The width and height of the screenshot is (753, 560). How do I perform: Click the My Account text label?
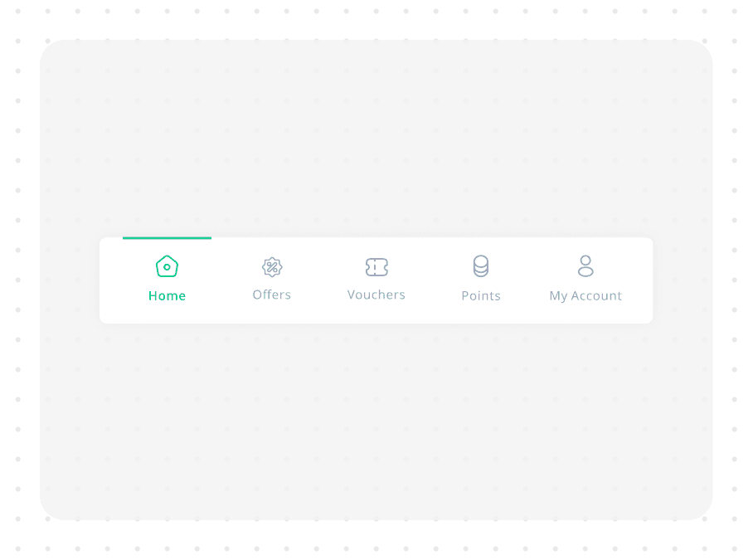(585, 296)
